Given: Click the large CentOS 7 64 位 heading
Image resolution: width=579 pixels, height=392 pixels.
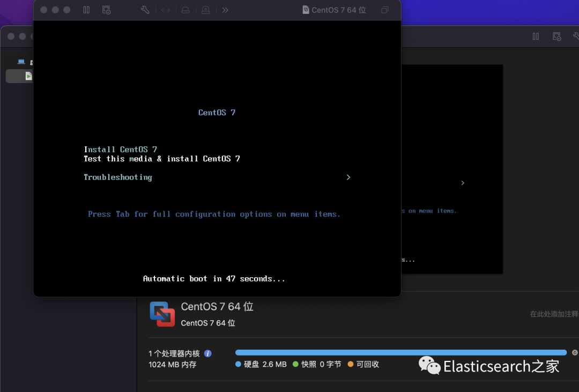Looking at the screenshot, I should pyautogui.click(x=217, y=307).
